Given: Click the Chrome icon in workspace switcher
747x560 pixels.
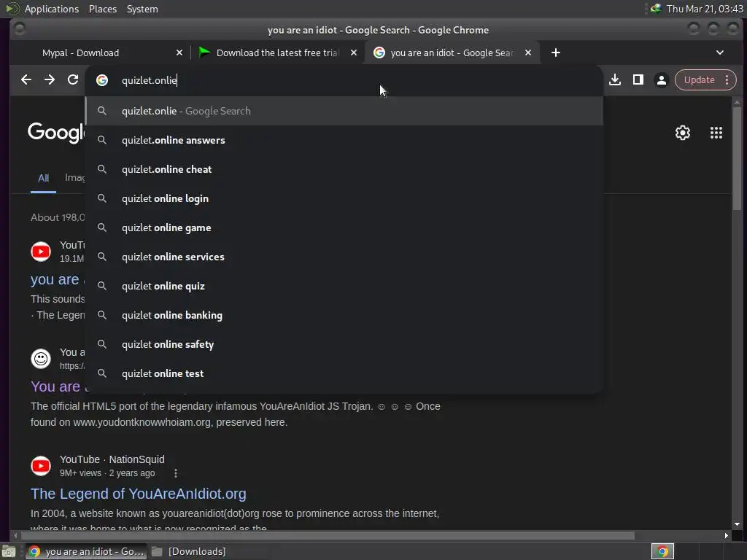Looking at the screenshot, I should (662, 551).
